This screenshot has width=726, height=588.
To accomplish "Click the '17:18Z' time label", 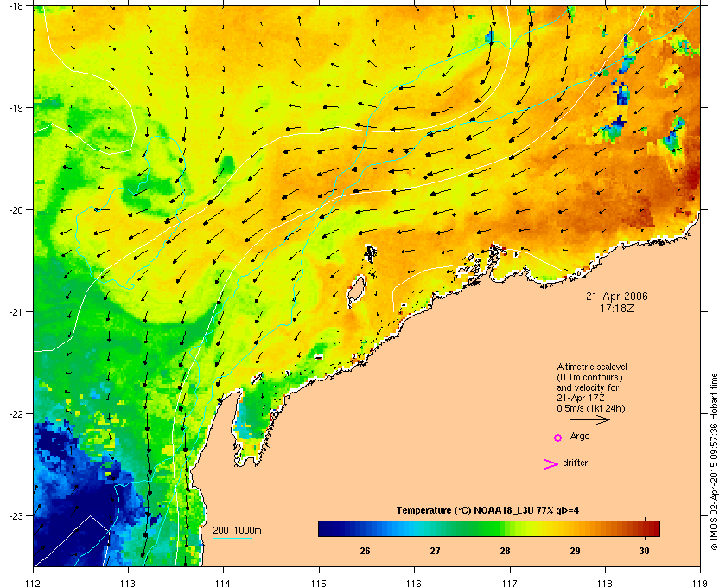I will click(617, 308).
